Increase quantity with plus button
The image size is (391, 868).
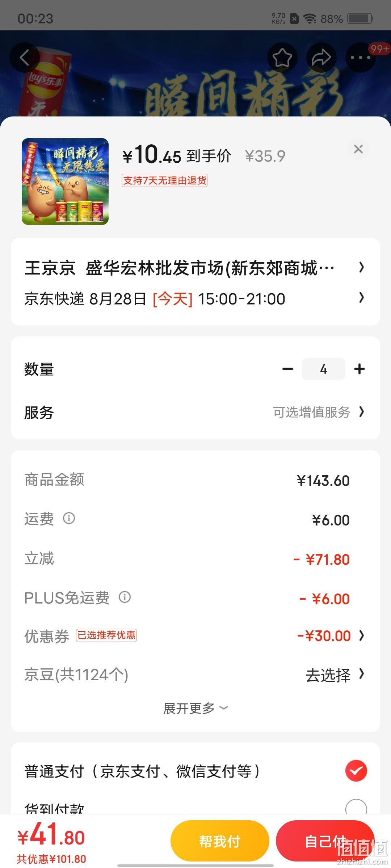360,369
